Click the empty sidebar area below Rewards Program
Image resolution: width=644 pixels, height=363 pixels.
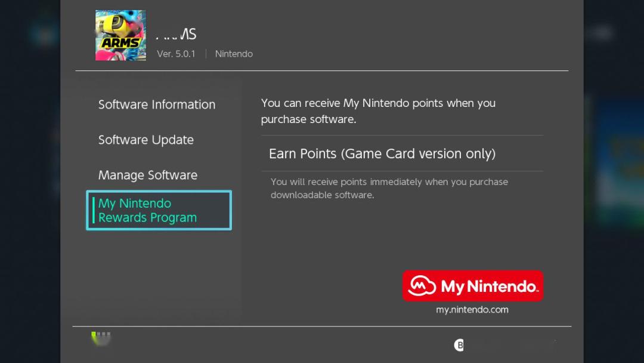[159, 275]
